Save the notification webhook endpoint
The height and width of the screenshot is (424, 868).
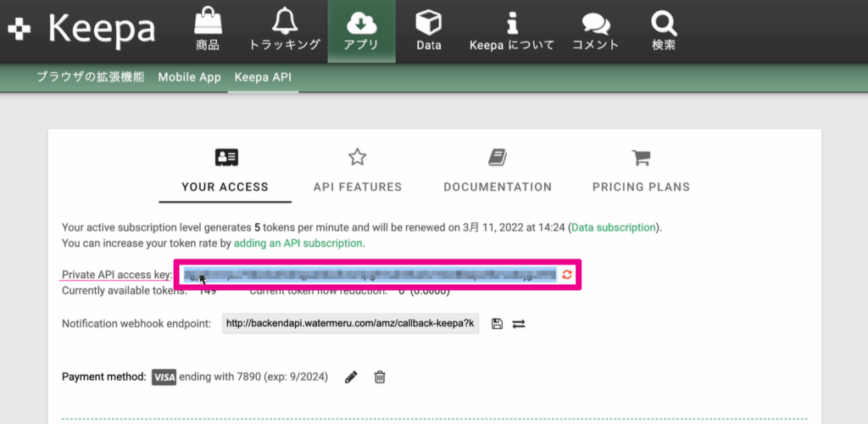[x=497, y=324]
